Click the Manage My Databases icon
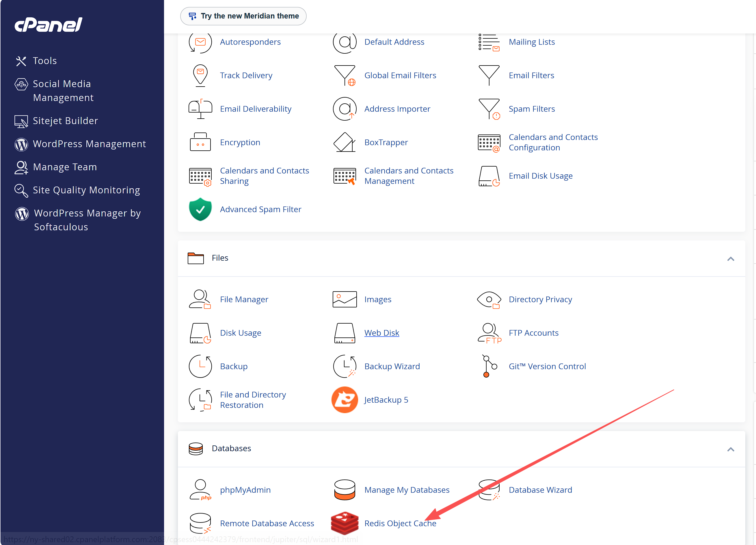 point(345,490)
